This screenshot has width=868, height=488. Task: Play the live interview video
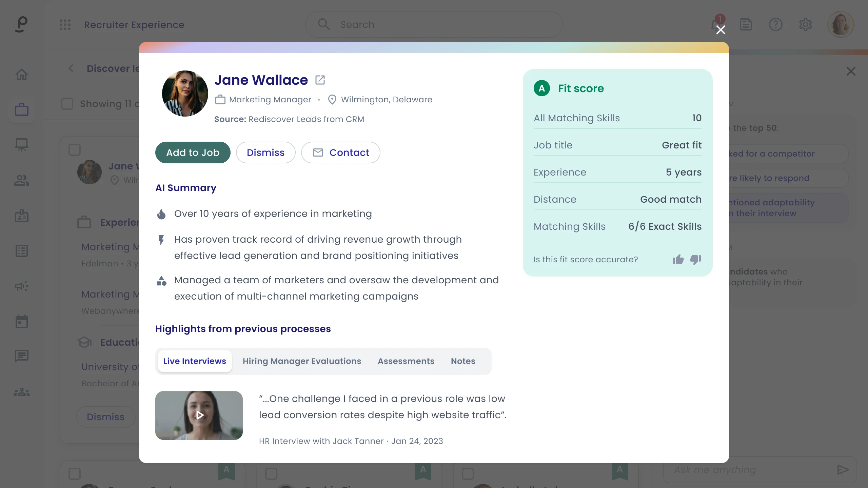point(199,415)
